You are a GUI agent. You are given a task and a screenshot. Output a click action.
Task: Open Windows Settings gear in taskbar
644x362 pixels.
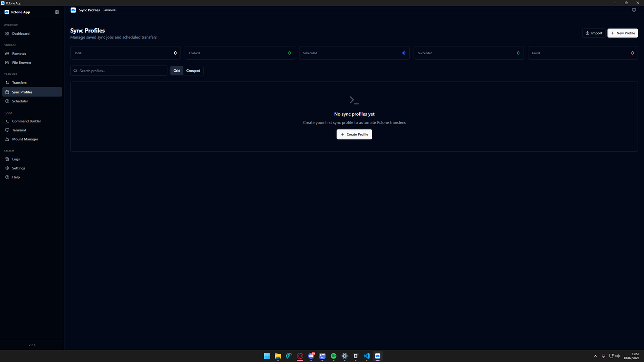(x=345, y=356)
